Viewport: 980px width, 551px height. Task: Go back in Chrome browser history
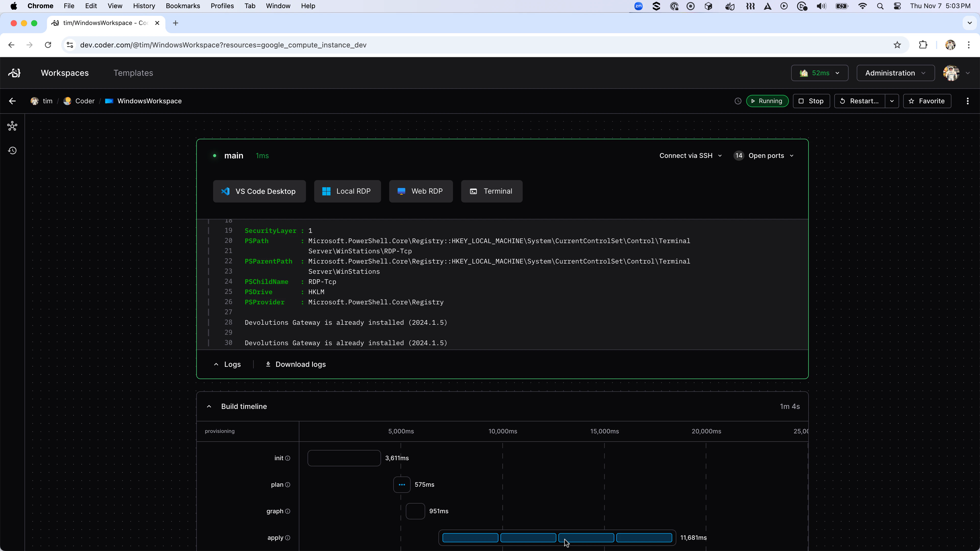tap(11, 45)
